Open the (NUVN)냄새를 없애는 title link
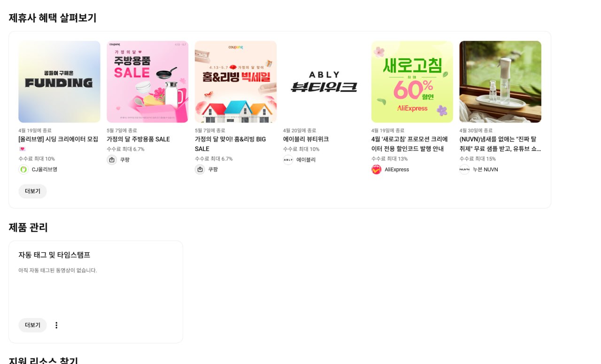The width and height of the screenshot is (601, 364). [500, 144]
